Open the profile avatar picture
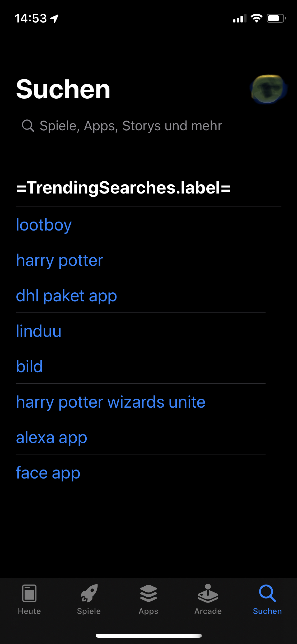The width and height of the screenshot is (297, 644). 268,89
